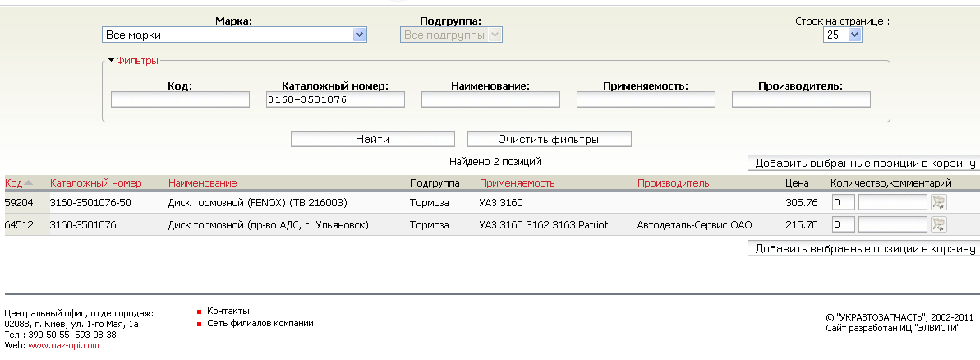Click cart icon for row 59204
Screen dimensions: 980x360
(939, 202)
